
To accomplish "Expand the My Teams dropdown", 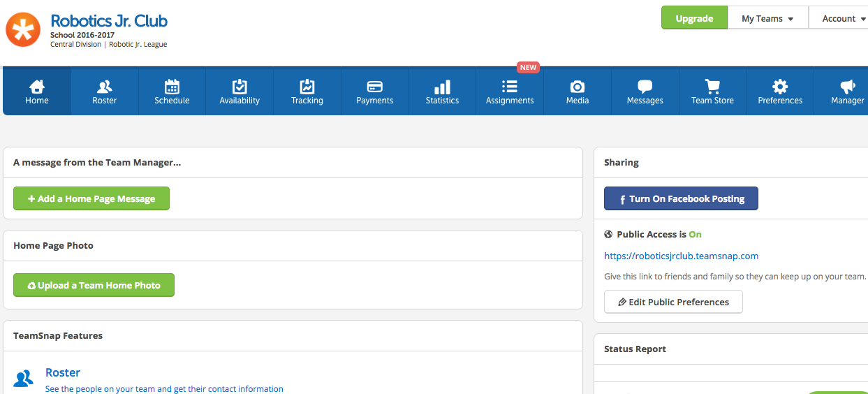I will click(x=767, y=18).
